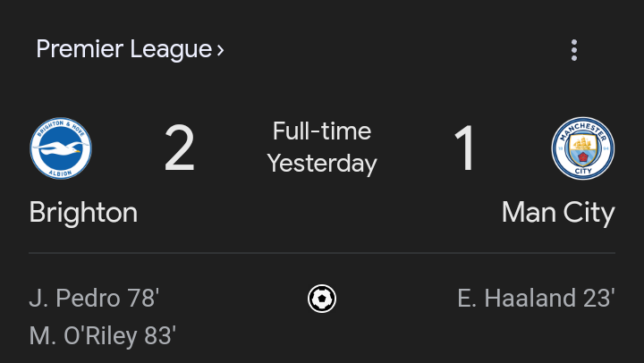Click the soccer ball goals icon
The height and width of the screenshot is (363, 644).
coord(322,299)
